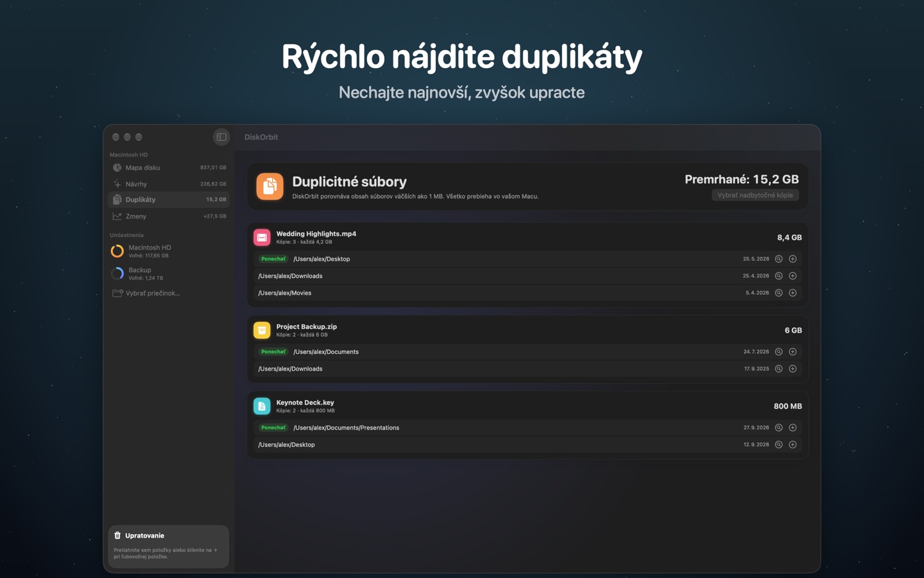Select the Wedding Highlights.mp4 title
924x578 pixels.
316,234
